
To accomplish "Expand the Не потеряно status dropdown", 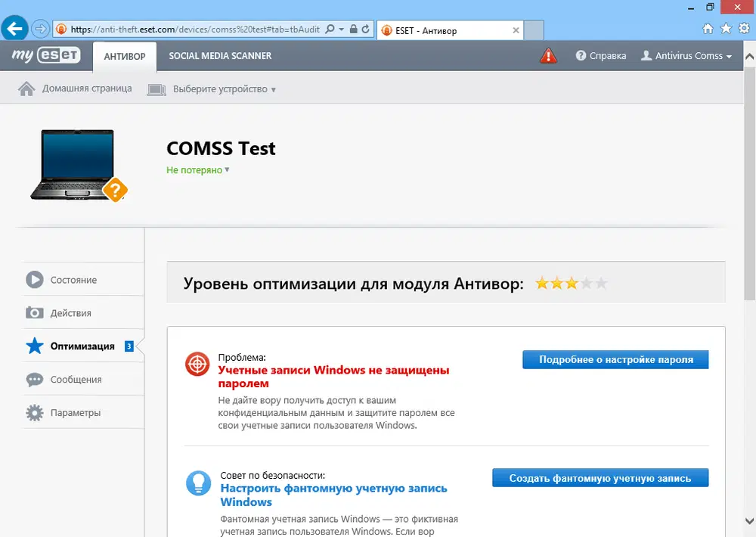I will [197, 169].
